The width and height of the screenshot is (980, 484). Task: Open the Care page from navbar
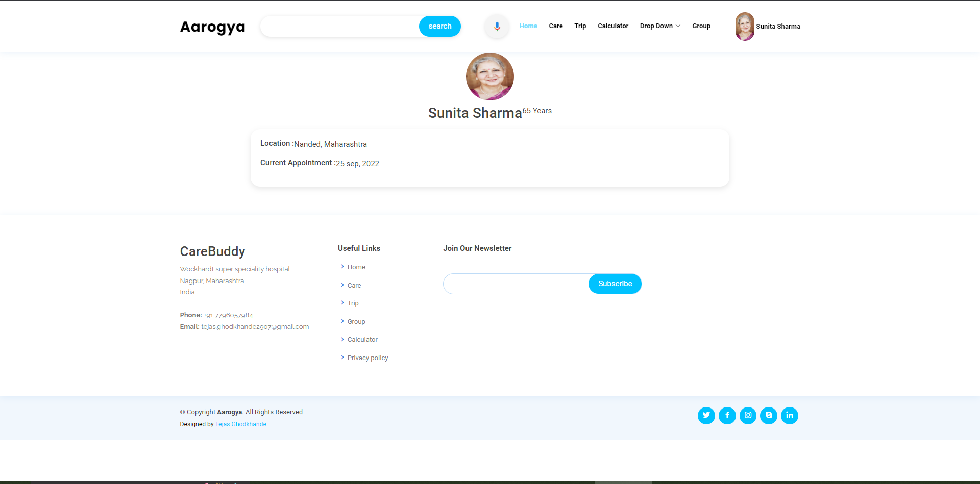pyautogui.click(x=555, y=26)
